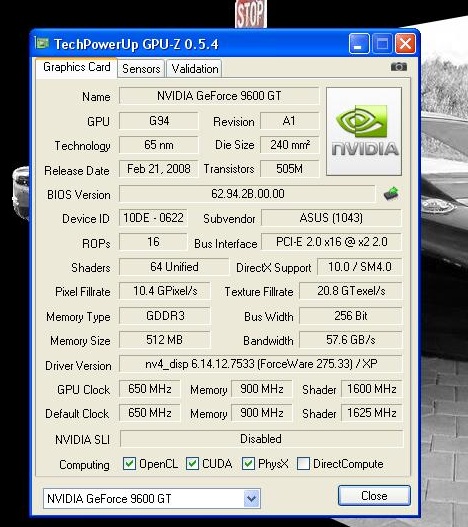Viewport: 468px width, 527px height.
Task: Close the window with the red X
Action: pos(405,44)
